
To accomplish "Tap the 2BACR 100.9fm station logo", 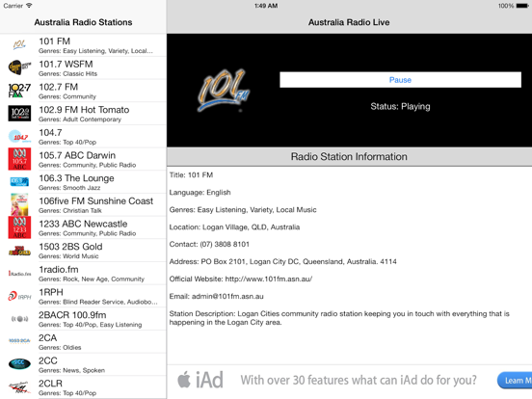I will 19,319.
